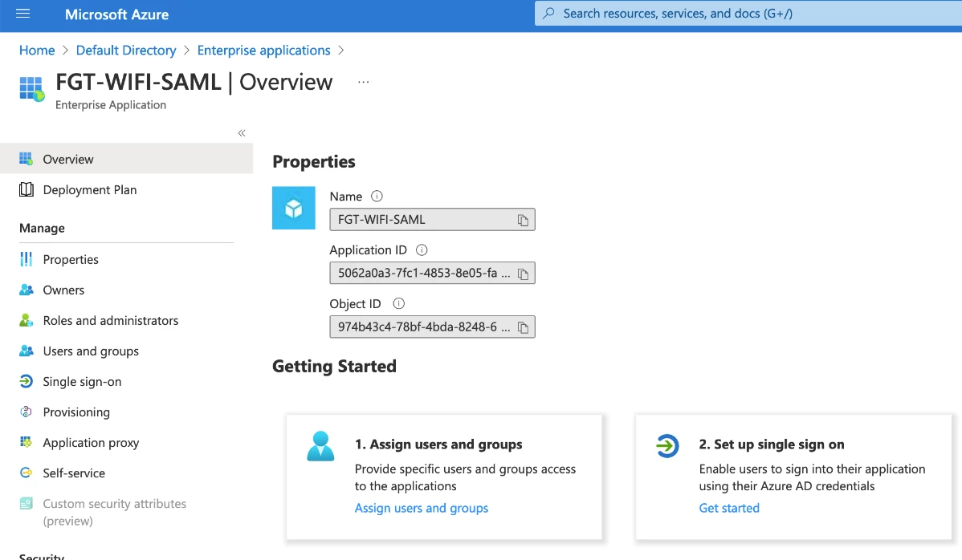The image size is (962, 560).
Task: Show info tooltip for Object ID
Action: pos(399,303)
